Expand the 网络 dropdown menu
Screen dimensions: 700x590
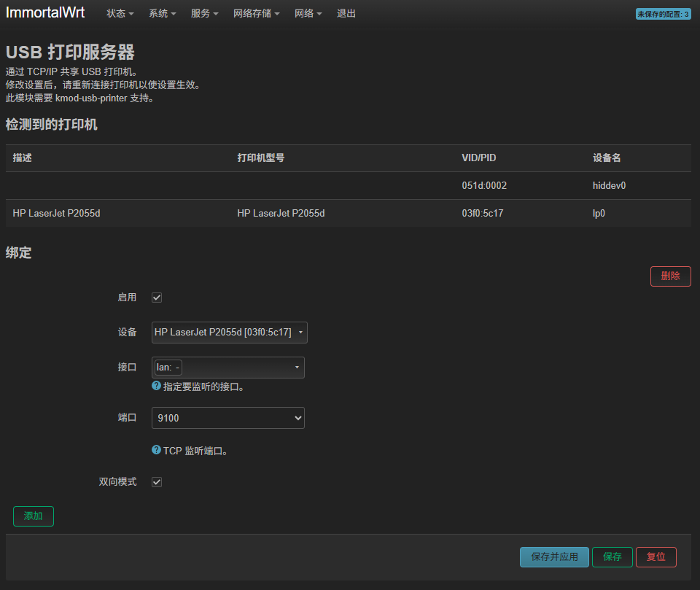[x=308, y=14]
